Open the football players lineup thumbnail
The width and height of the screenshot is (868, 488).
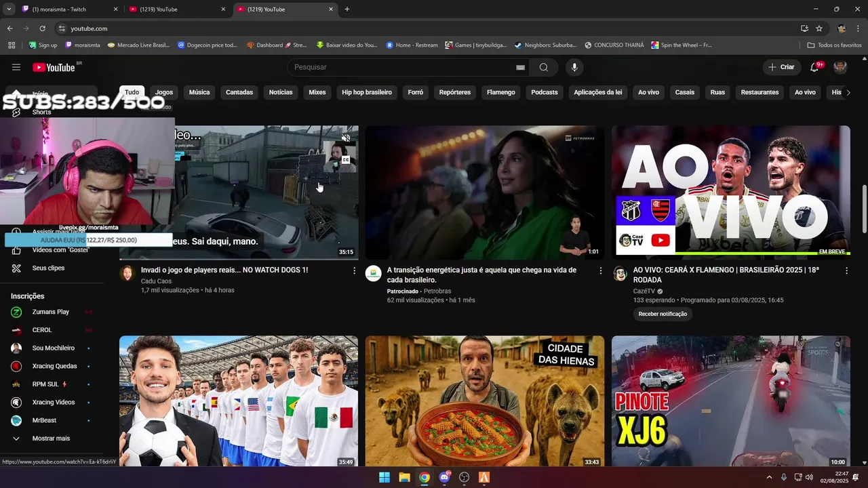pyautogui.click(x=239, y=401)
